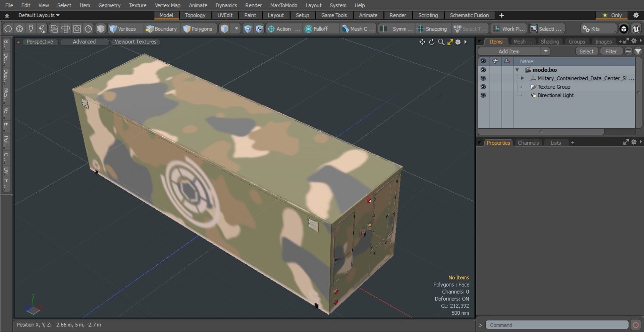
Task: Open application settings gear at top right
Action: coord(636,15)
